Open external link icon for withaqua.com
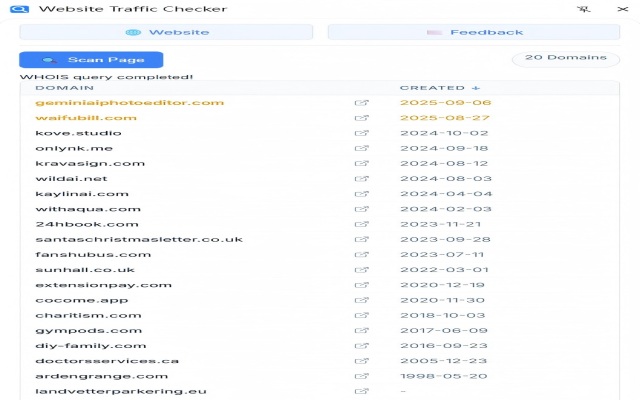This screenshot has height=400, width=640. click(x=362, y=209)
